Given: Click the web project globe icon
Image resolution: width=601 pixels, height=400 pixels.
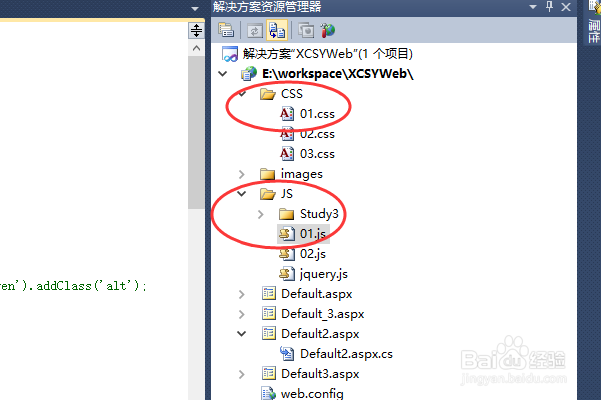Looking at the screenshot, I should coord(249,74).
